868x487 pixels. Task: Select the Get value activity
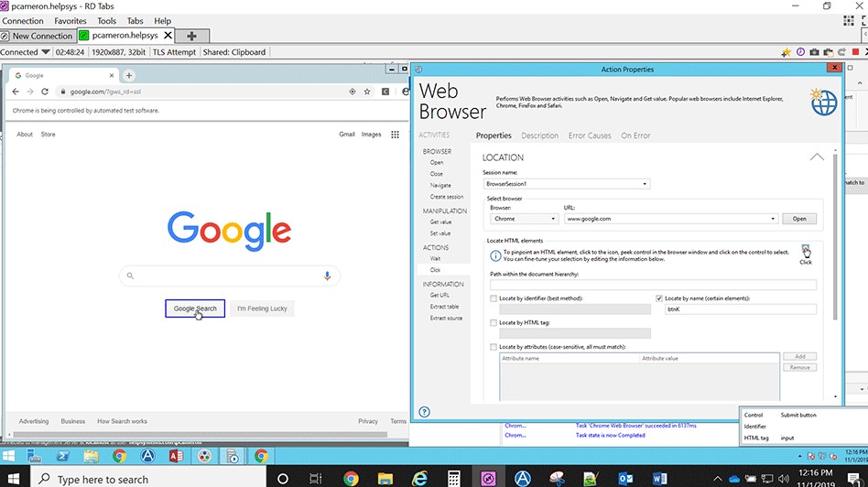point(440,222)
